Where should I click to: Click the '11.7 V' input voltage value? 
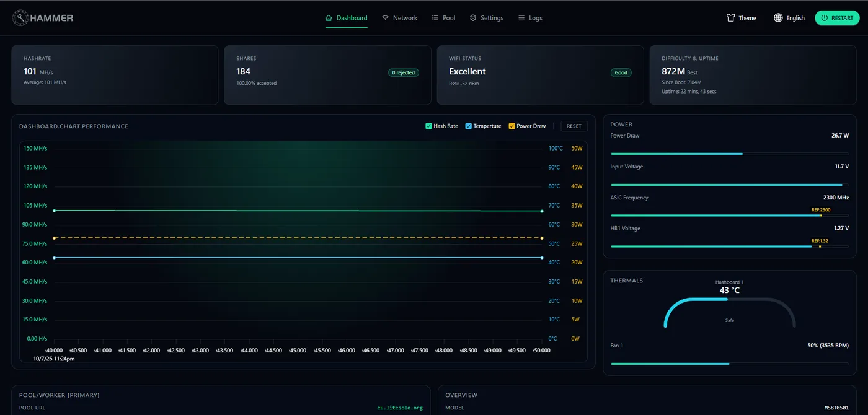tap(841, 166)
